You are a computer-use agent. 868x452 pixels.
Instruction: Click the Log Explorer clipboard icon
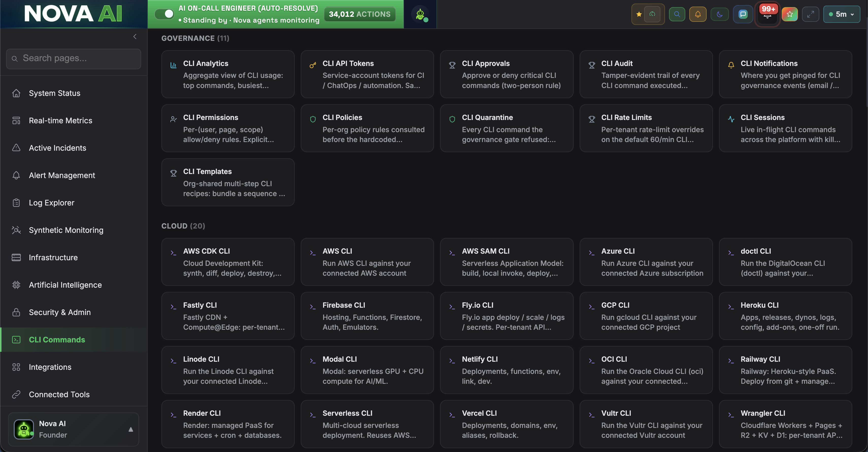[x=16, y=202]
